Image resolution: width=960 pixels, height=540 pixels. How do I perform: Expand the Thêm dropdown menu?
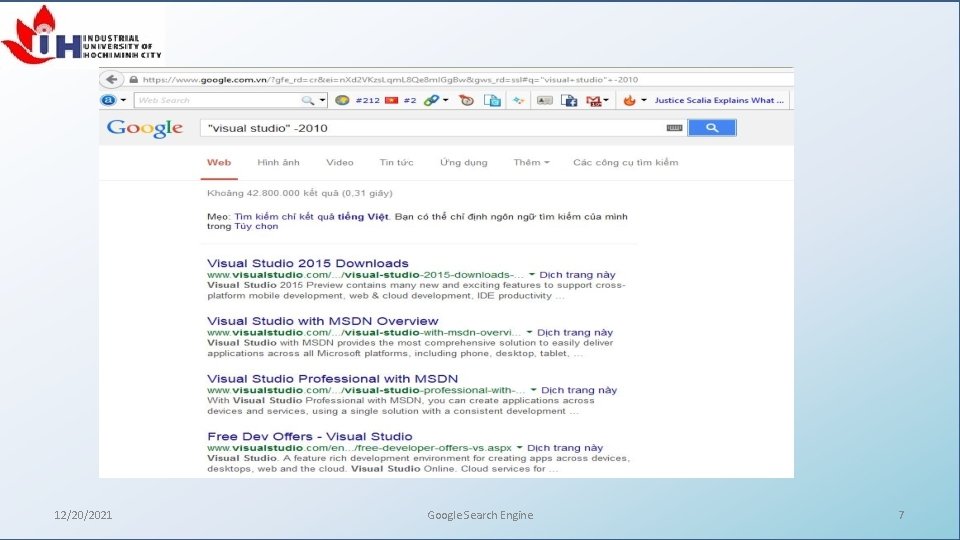[x=531, y=163]
